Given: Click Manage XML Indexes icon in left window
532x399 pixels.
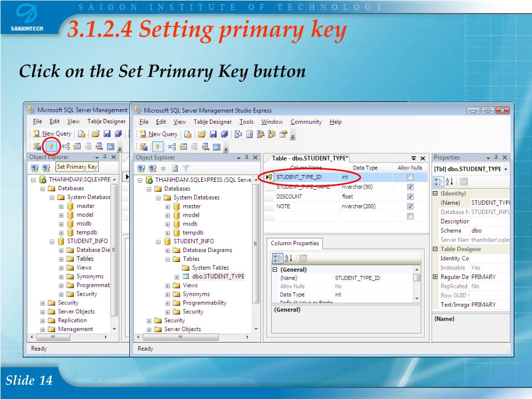Looking at the screenshot, I should coord(99,146).
